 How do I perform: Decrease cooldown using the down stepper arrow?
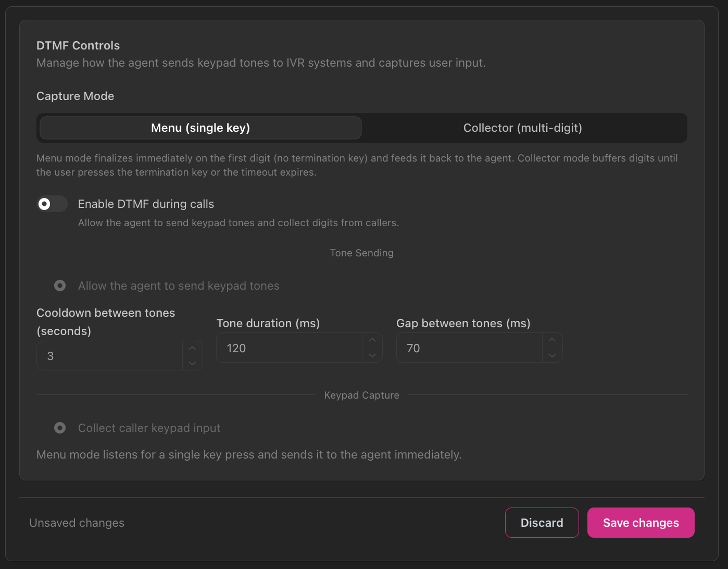point(192,363)
